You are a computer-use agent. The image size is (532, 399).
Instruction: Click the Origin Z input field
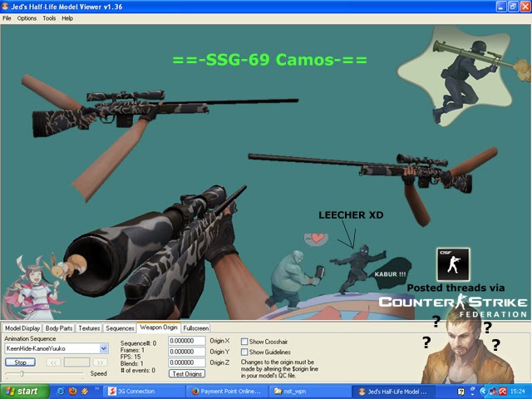pyautogui.click(x=187, y=362)
